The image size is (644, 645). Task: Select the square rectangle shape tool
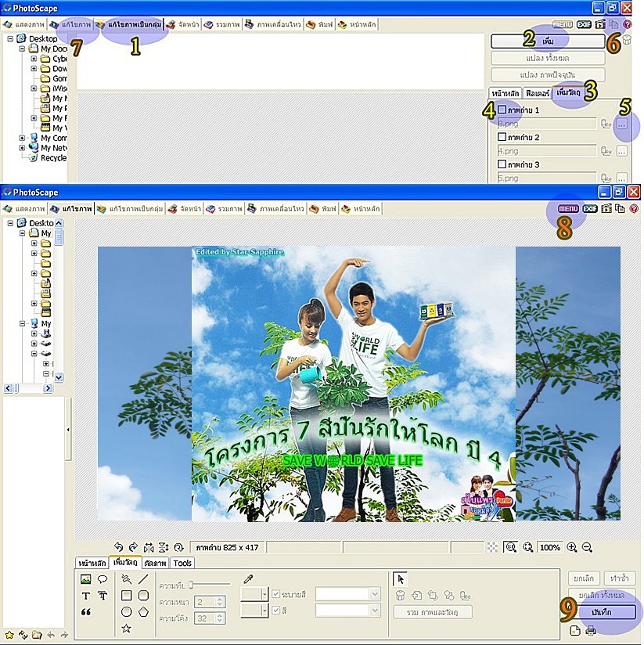[126, 596]
